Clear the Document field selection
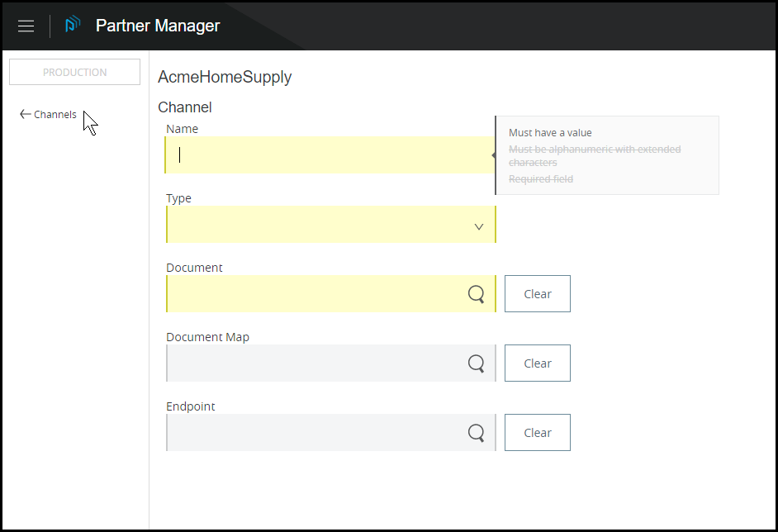The image size is (778, 532). coord(537,294)
